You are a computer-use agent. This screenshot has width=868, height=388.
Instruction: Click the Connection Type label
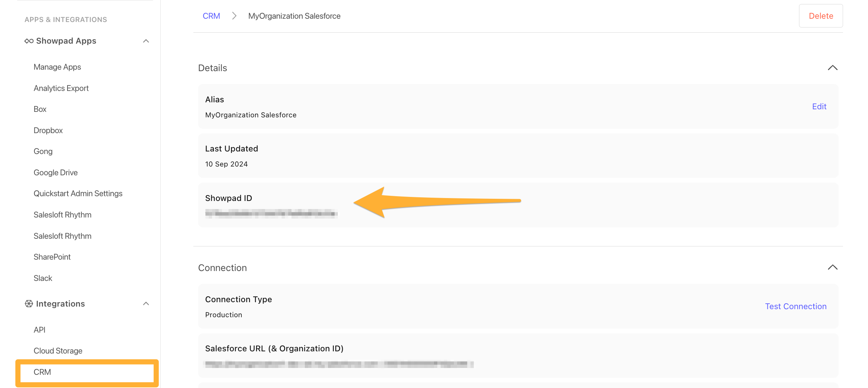239,300
